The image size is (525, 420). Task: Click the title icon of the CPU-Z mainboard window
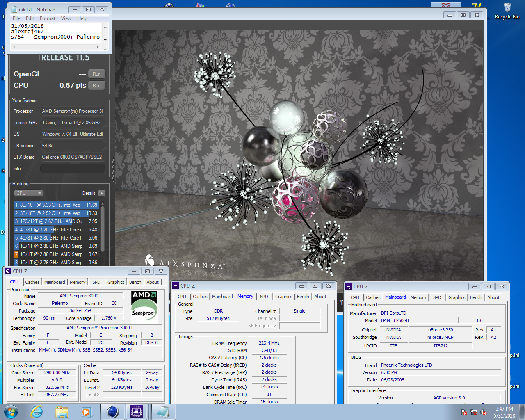[x=349, y=286]
